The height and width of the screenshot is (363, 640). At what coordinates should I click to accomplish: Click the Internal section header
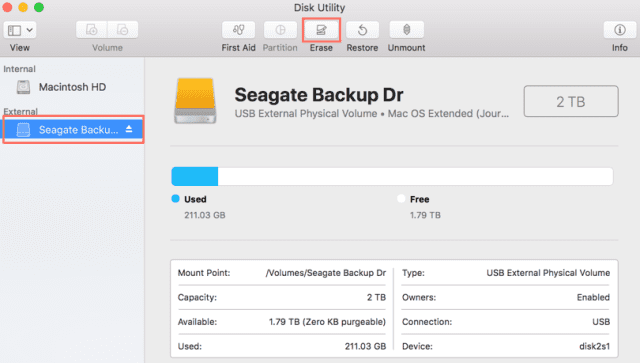(x=19, y=69)
